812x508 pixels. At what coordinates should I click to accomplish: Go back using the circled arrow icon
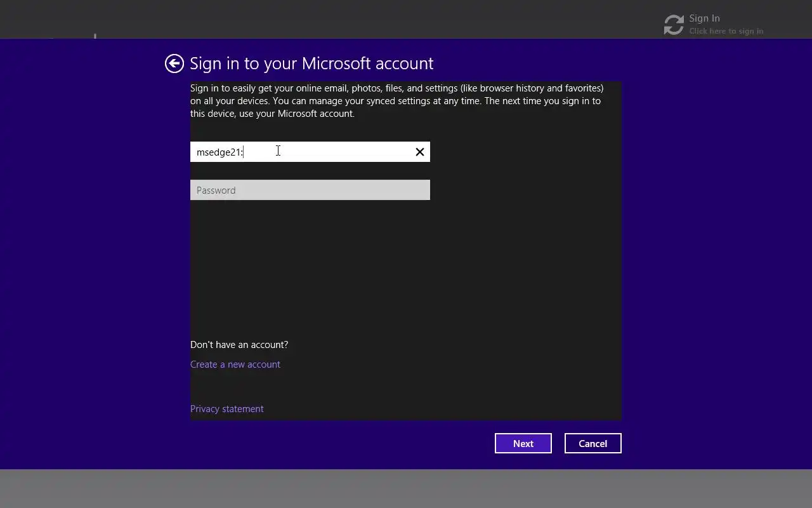pyautogui.click(x=174, y=63)
